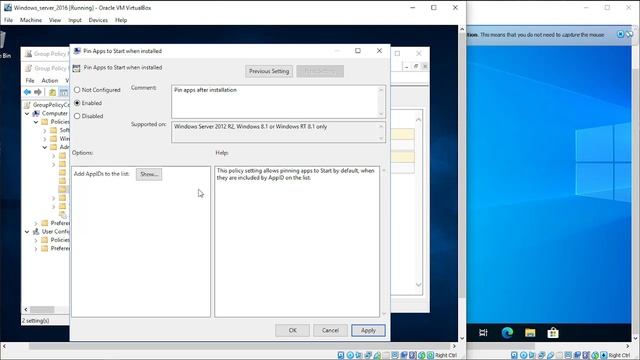Collapse the User Configuration tree node
The height and width of the screenshot is (360, 640).
(27, 231)
